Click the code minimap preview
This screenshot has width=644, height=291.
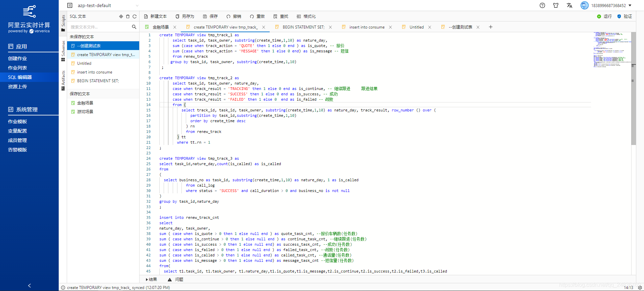612,50
